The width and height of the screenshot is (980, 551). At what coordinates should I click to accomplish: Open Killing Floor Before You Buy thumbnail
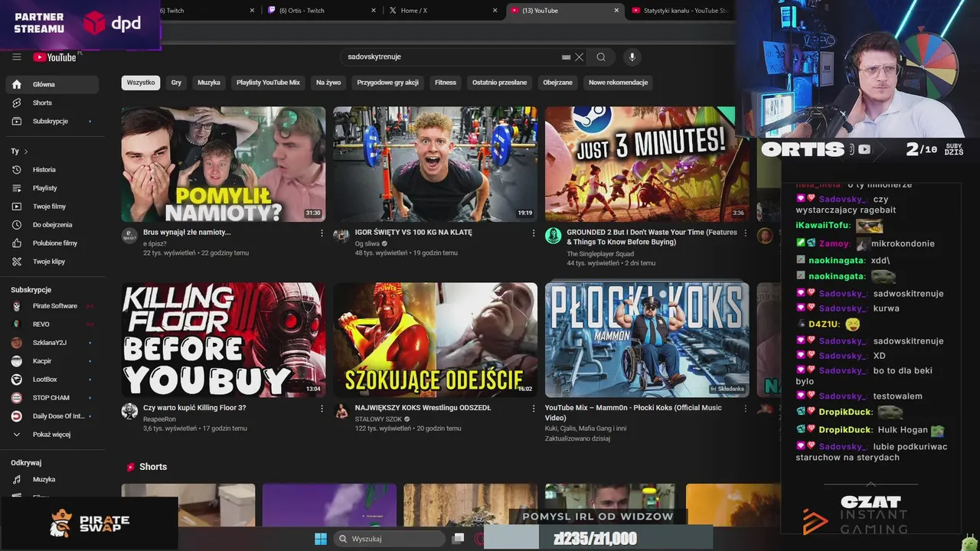[224, 340]
